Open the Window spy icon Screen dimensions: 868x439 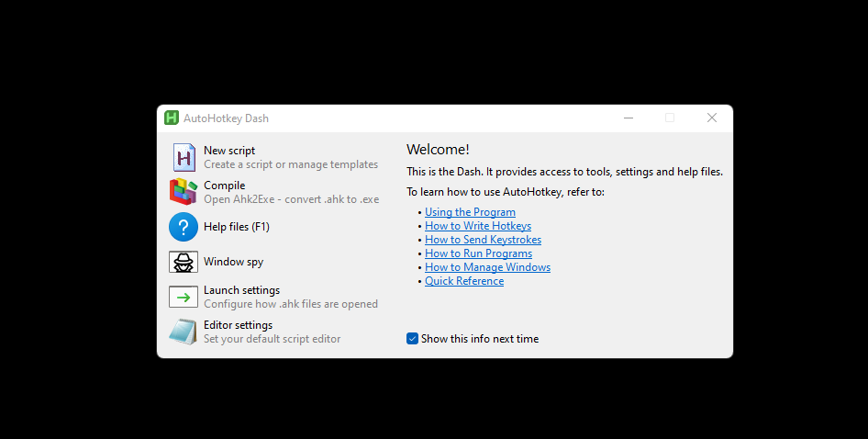(x=184, y=262)
